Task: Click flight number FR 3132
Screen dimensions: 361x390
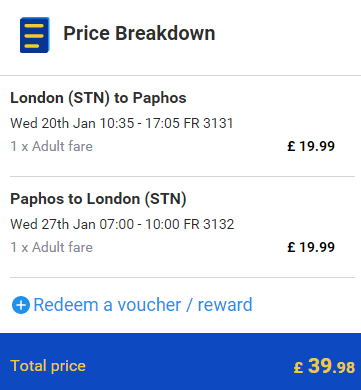Action: [x=209, y=224]
